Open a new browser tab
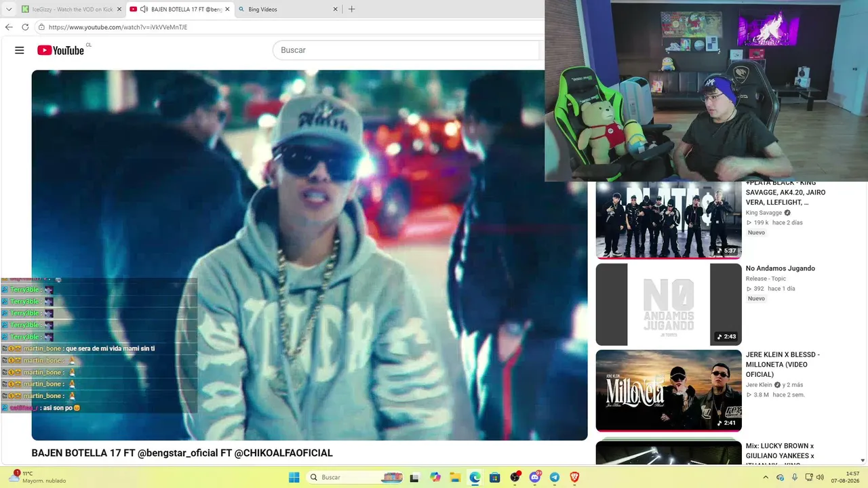 pyautogui.click(x=351, y=9)
